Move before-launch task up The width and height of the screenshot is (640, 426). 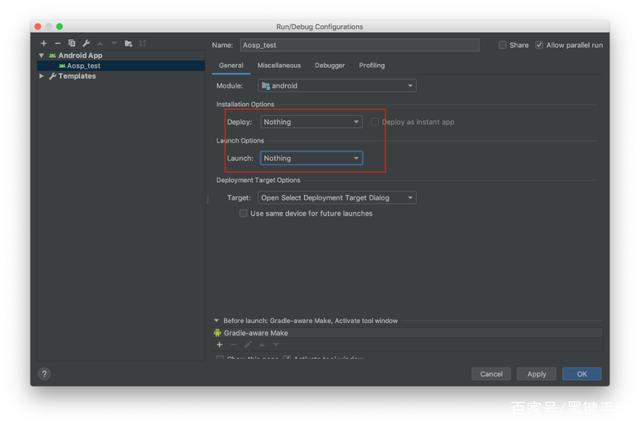[x=262, y=345]
